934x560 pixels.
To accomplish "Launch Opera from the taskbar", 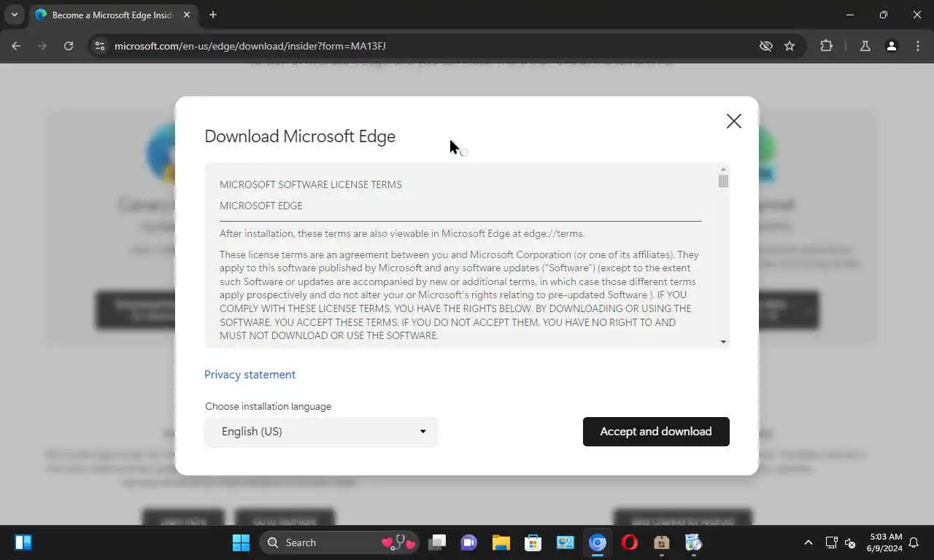I will pos(630,542).
